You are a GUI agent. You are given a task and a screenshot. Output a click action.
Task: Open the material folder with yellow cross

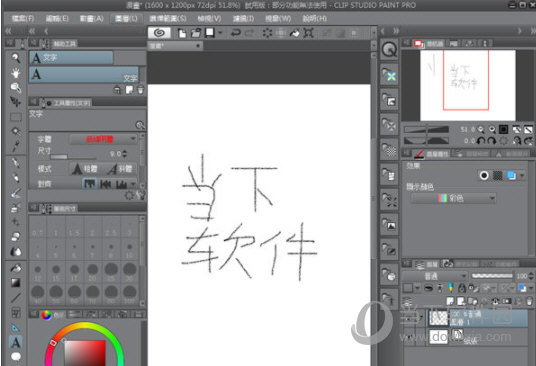389,74
